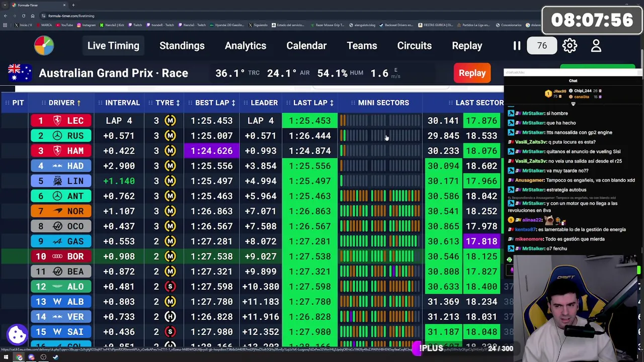644x362 pixels.
Task: Click the purple sector time 17.818
Action: pyautogui.click(x=481, y=241)
